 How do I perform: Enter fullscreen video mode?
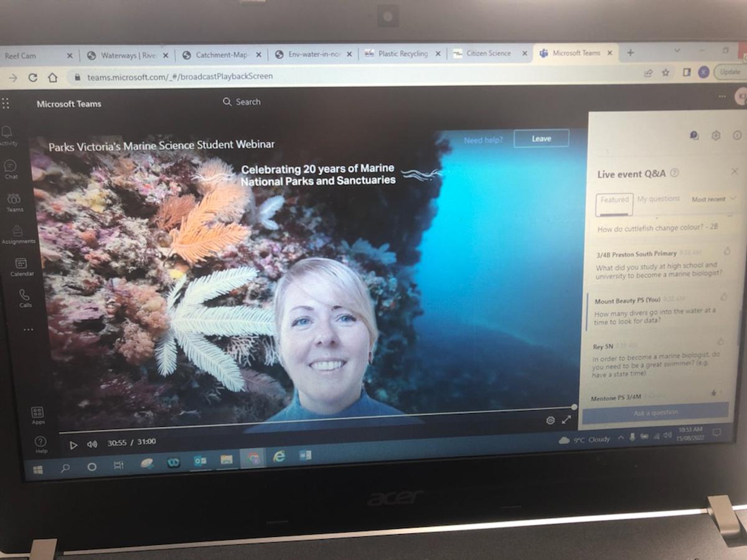(566, 419)
